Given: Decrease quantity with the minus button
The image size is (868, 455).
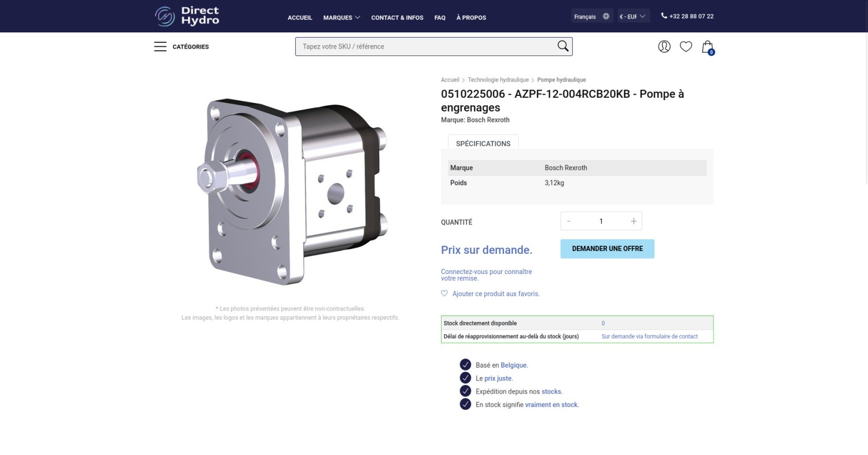Looking at the screenshot, I should click(569, 221).
